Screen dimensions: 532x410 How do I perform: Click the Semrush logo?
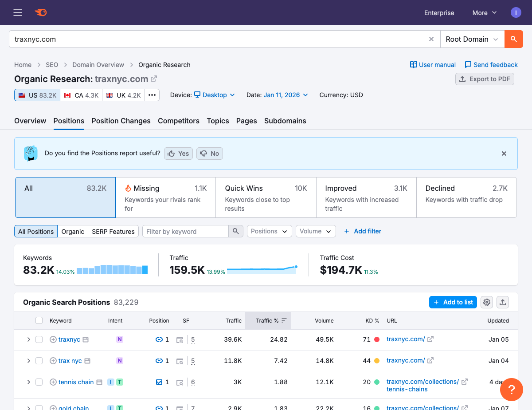pos(40,12)
